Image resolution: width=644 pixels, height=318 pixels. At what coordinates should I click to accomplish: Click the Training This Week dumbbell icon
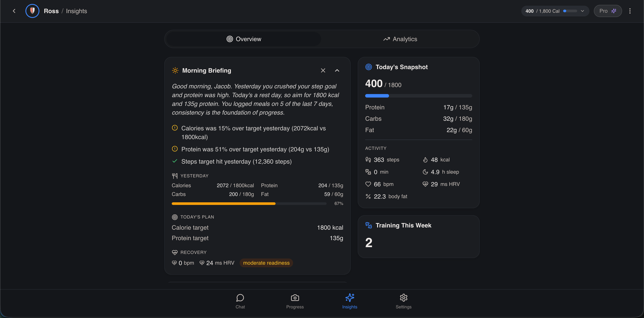368,225
